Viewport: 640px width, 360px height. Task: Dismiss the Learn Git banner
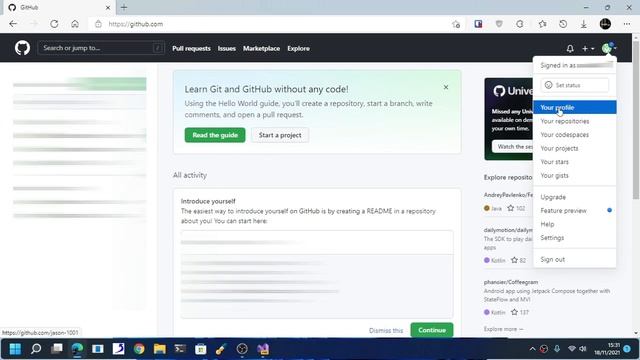click(446, 87)
